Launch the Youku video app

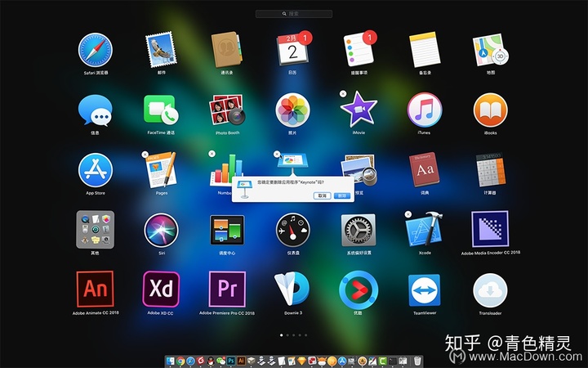coord(359,289)
